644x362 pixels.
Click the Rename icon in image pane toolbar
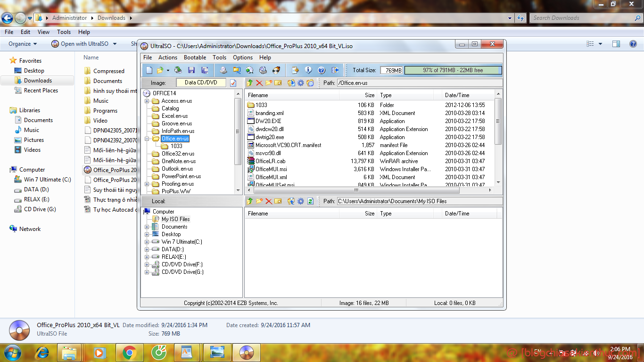(278, 83)
